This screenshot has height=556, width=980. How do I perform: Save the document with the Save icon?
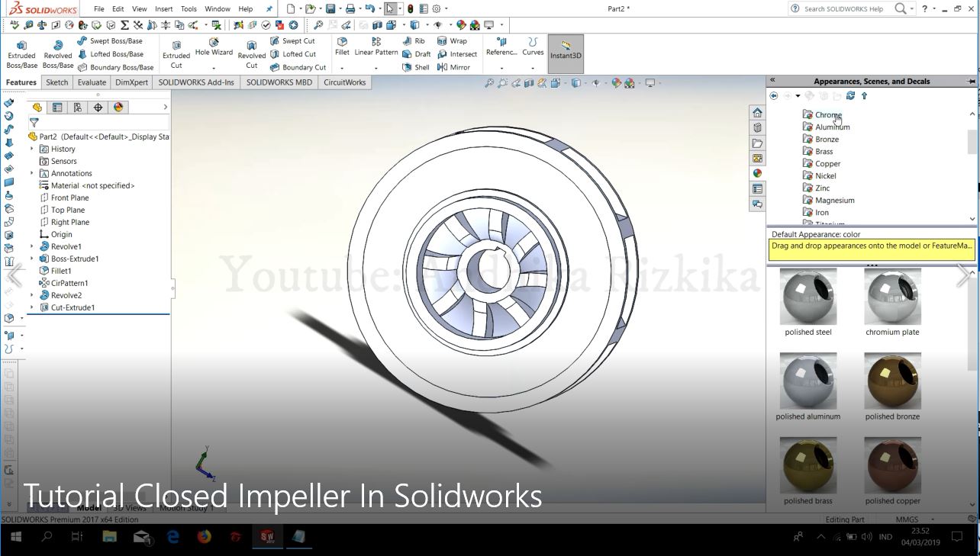coord(330,9)
